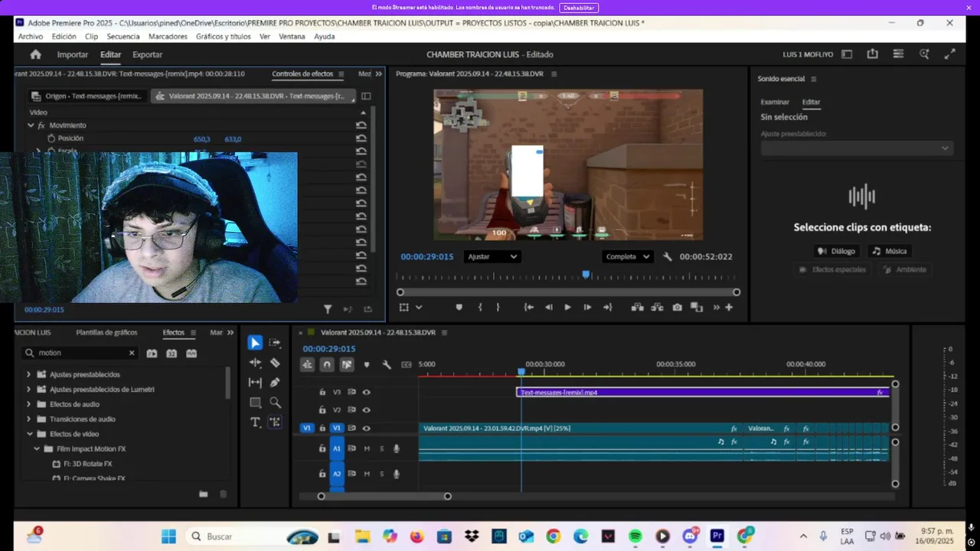Click the Home icon in the header
This screenshot has width=980, height=551.
[35, 54]
